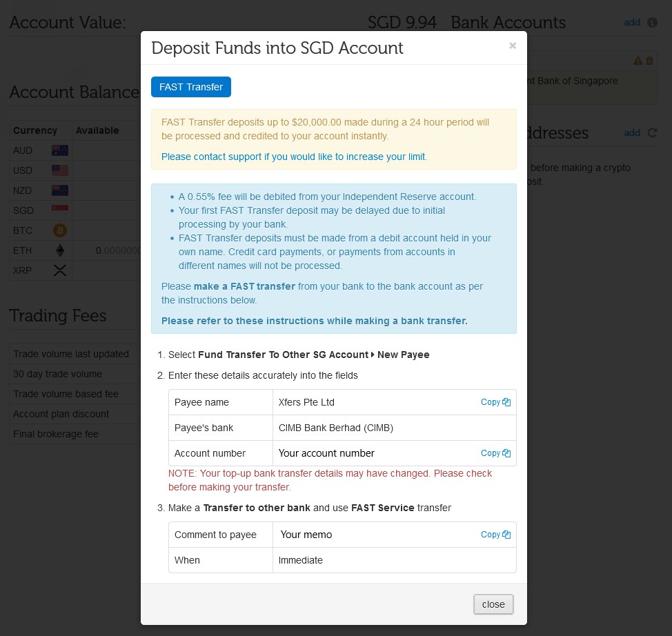The image size is (672, 636).
Task: Click the 'SGD 9.94' account value
Action: point(402,22)
